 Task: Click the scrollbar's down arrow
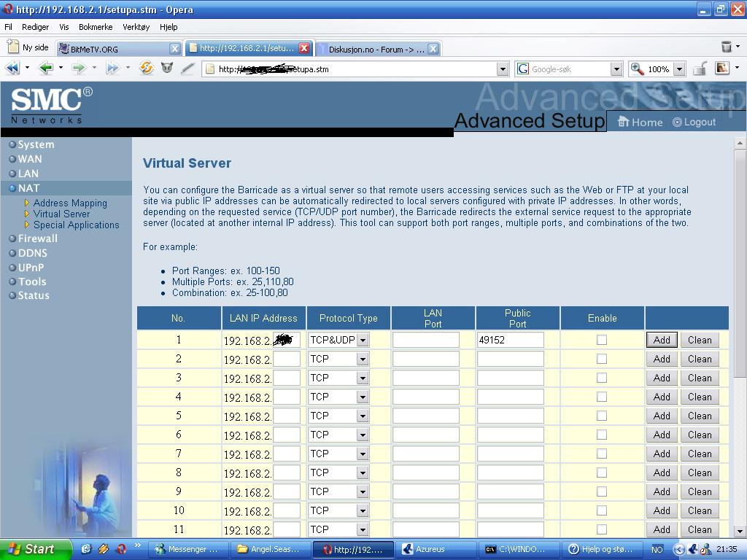pyautogui.click(x=740, y=531)
